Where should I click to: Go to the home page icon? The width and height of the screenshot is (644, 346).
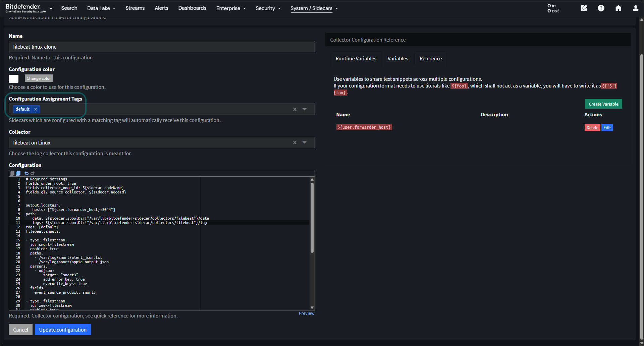point(618,8)
